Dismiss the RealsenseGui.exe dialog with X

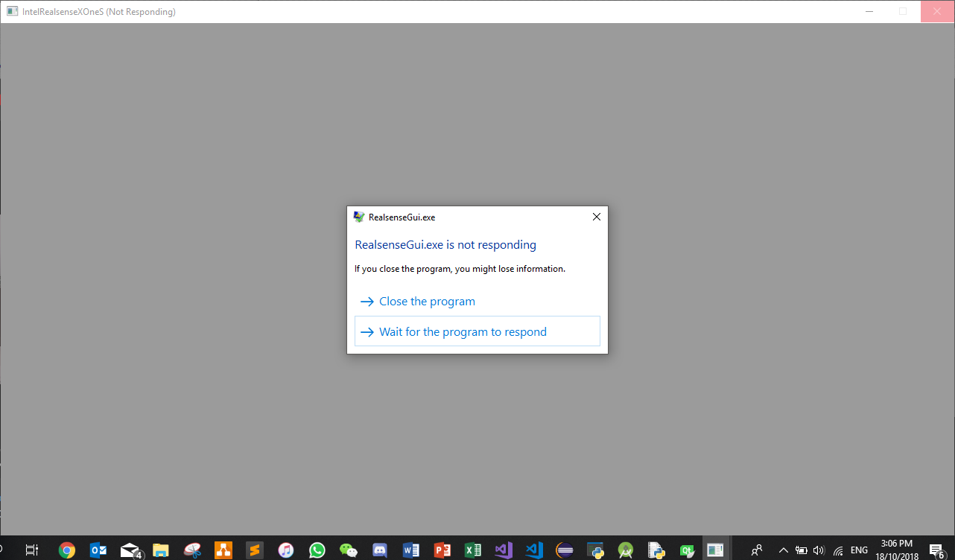click(596, 217)
